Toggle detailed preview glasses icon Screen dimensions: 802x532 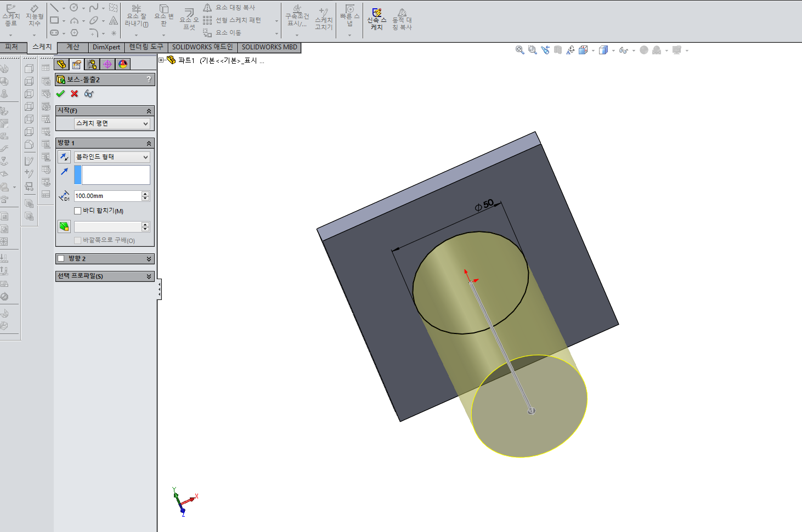pos(89,94)
